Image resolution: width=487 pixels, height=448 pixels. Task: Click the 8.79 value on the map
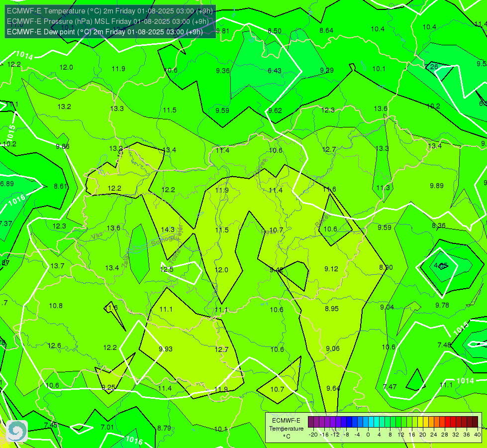pos(164,428)
